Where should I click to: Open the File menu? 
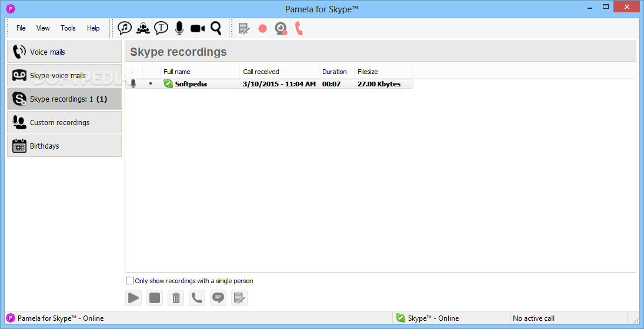(21, 28)
